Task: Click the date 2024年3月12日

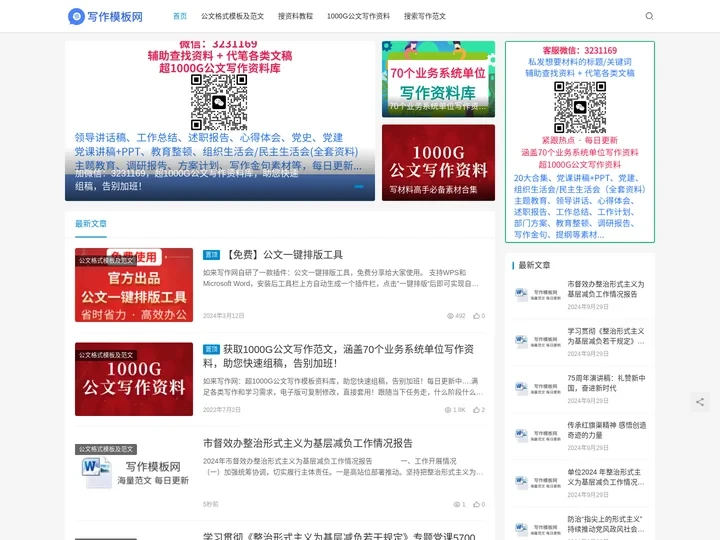Action: 224,316
